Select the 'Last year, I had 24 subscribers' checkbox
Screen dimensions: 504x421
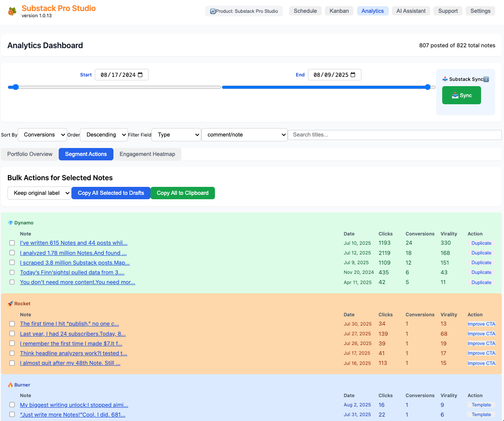click(x=12, y=334)
